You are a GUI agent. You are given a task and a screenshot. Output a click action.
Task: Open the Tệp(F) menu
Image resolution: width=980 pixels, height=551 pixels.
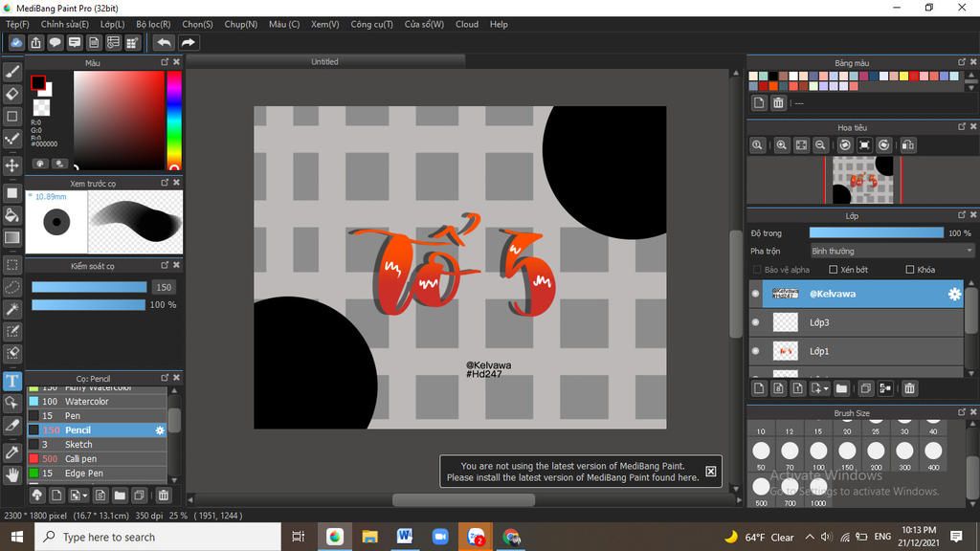17,24
